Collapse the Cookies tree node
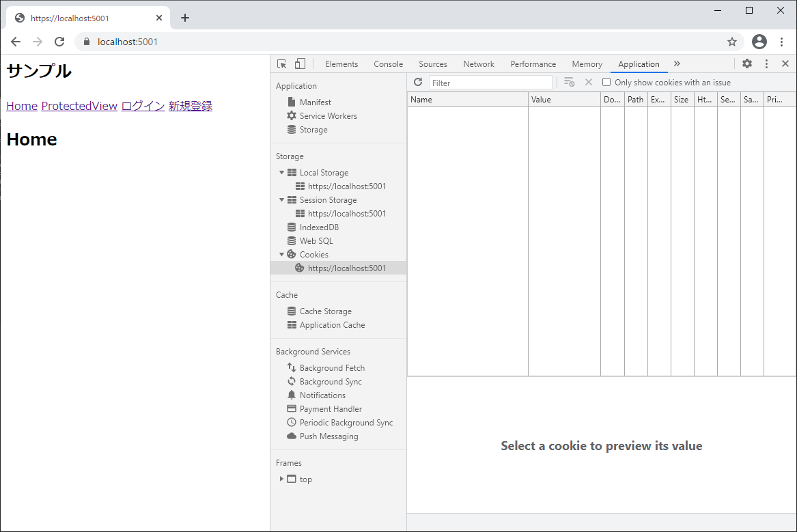 [281, 255]
